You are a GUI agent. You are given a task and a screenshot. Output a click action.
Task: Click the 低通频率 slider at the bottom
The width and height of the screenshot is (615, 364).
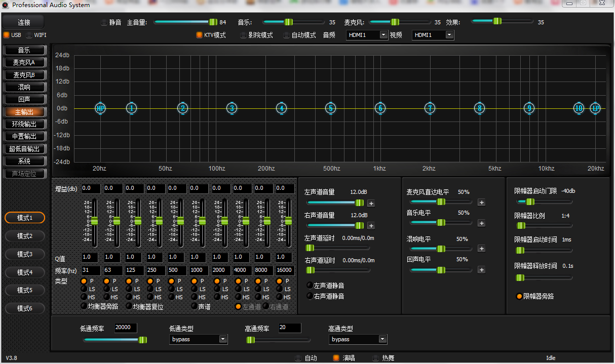[x=116, y=340]
